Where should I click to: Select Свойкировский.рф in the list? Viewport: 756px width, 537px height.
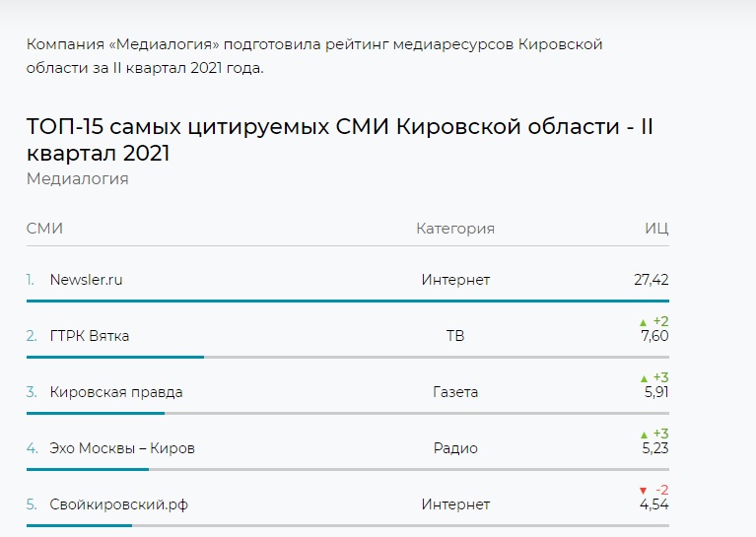pyautogui.click(x=118, y=504)
